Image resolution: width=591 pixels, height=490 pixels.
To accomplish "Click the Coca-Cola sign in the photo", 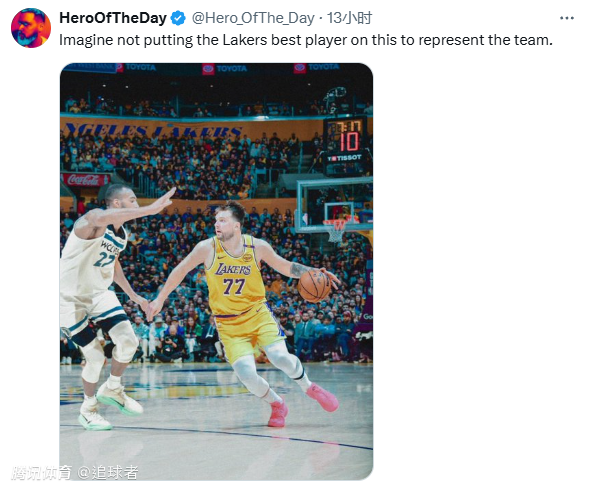I will (x=85, y=180).
